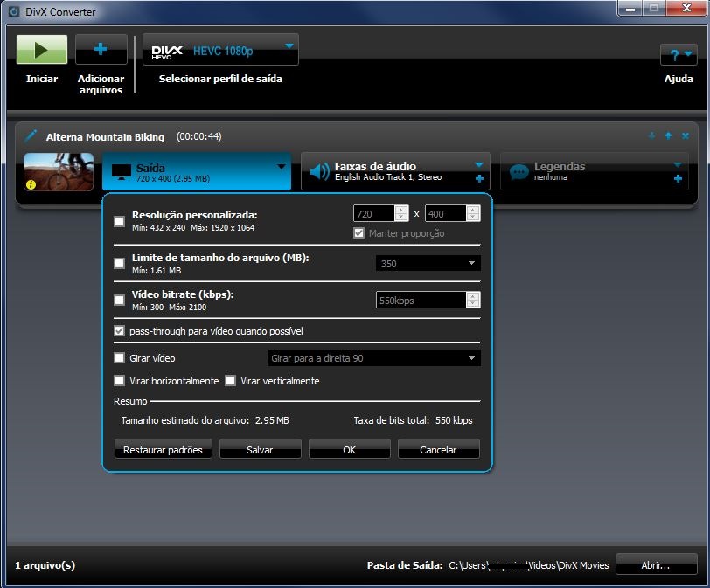Click the Selecionar perfil de saída label
Viewport: 710px width, 588px height.
tap(220, 79)
